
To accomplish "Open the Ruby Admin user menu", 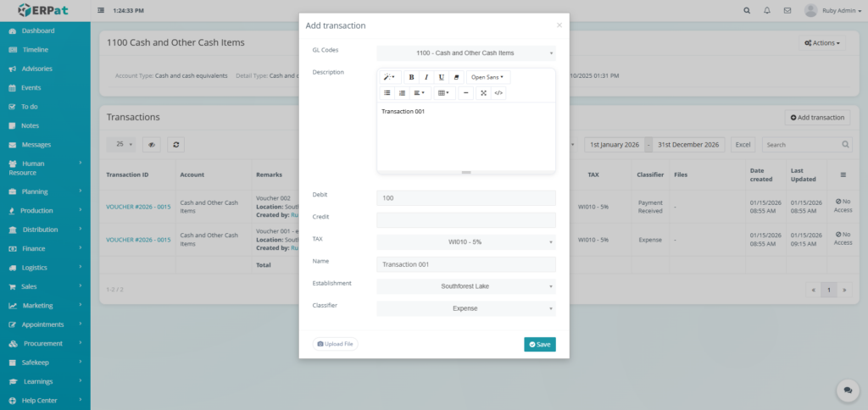I will (x=833, y=10).
